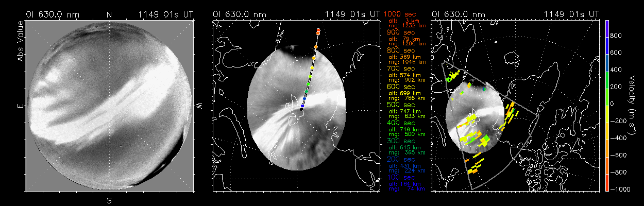644x206 pixels.
Task: Click the black launch point marker on the trajectory
Action: click(x=301, y=109)
